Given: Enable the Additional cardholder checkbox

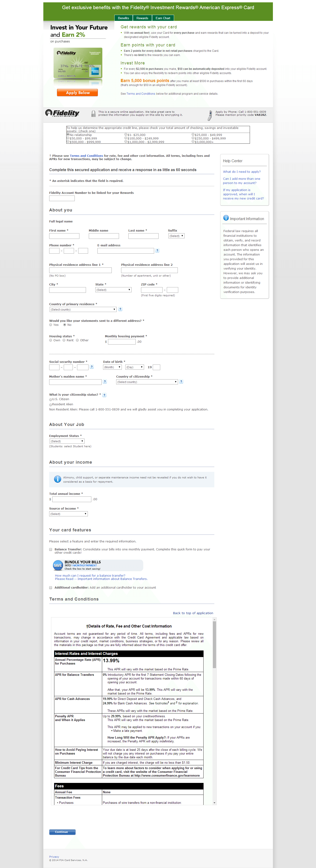Looking at the screenshot, I should [x=51, y=588].
